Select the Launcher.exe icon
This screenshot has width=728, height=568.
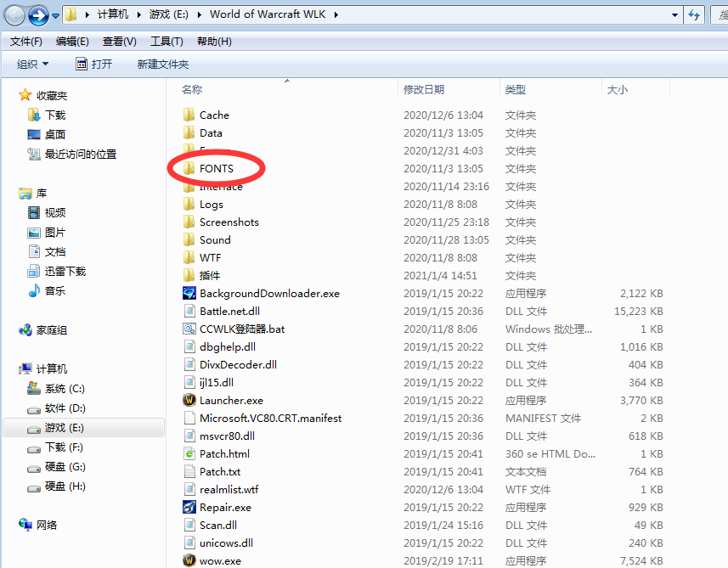[189, 400]
